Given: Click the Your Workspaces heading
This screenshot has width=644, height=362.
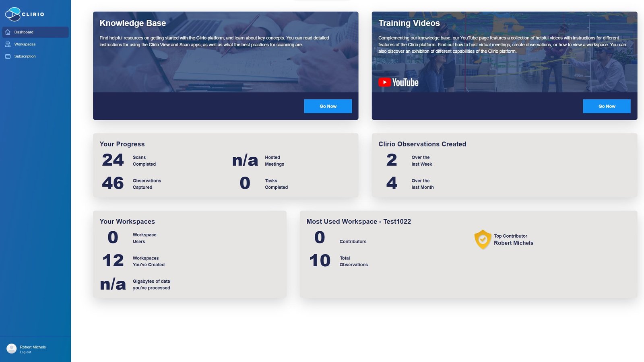Looking at the screenshot, I should [127, 222].
